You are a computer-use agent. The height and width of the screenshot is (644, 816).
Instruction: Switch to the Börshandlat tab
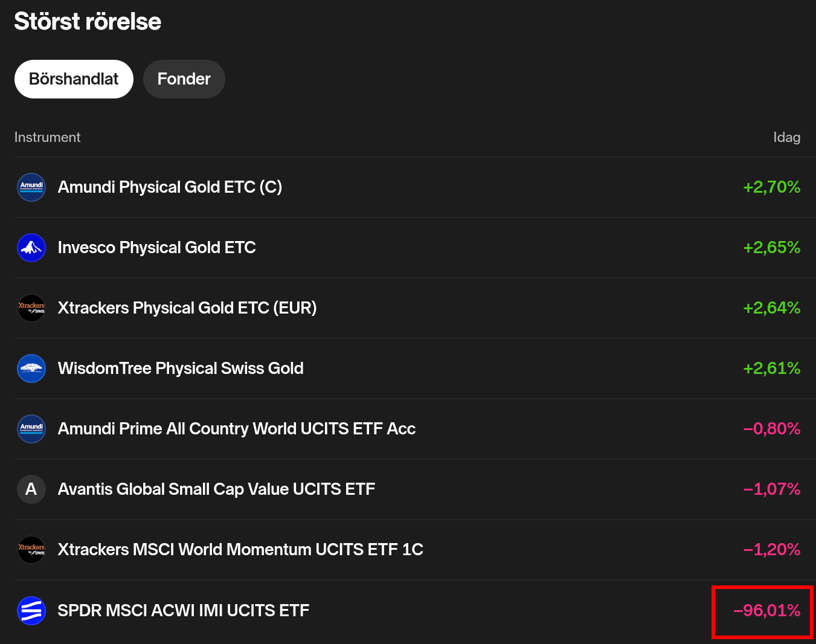pos(74,79)
